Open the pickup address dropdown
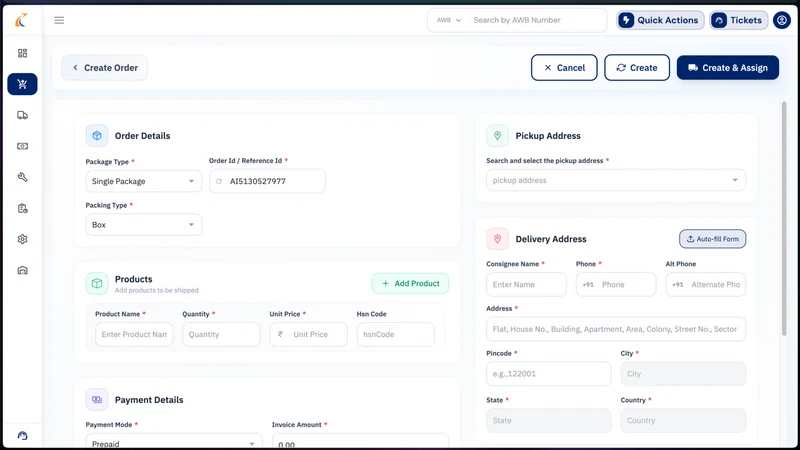 (616, 180)
